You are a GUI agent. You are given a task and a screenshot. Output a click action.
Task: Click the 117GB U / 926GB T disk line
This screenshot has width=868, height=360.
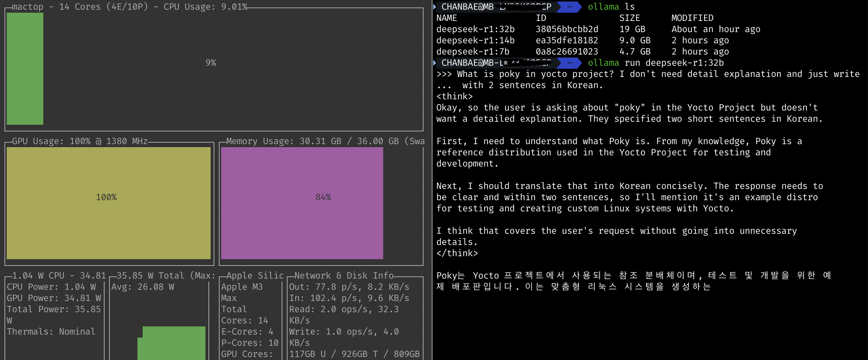[x=354, y=354]
